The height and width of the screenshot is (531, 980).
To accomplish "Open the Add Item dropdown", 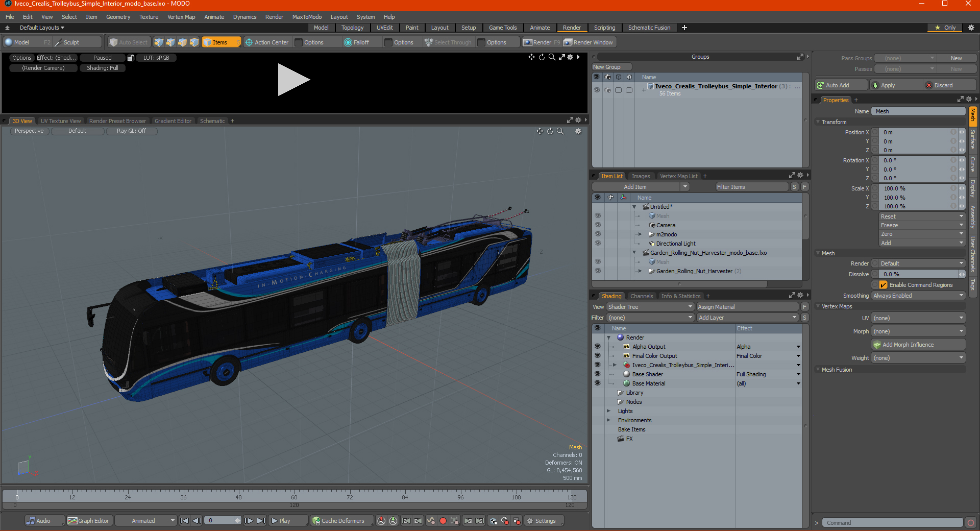I will (641, 187).
